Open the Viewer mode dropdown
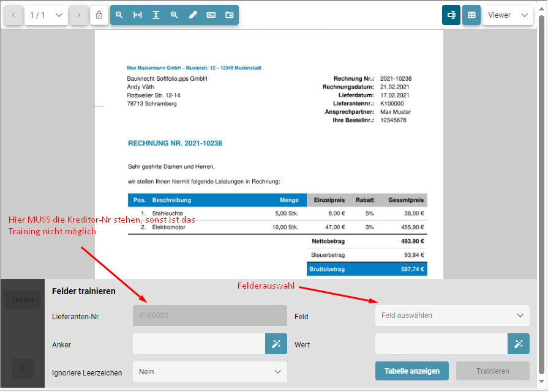 [x=508, y=15]
